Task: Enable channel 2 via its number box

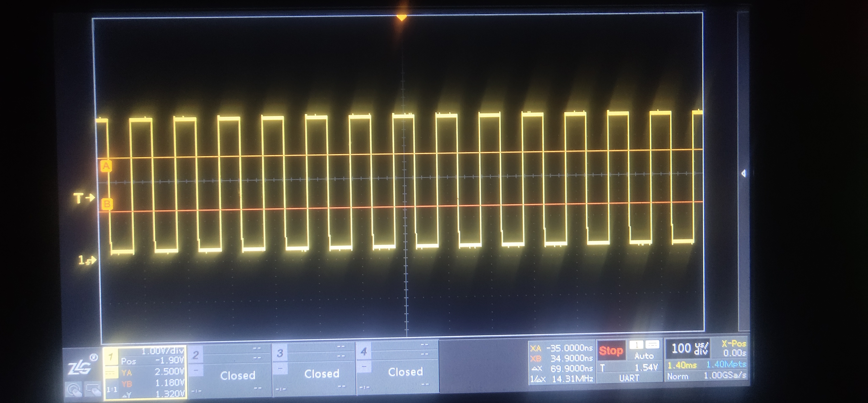Action: (x=196, y=355)
